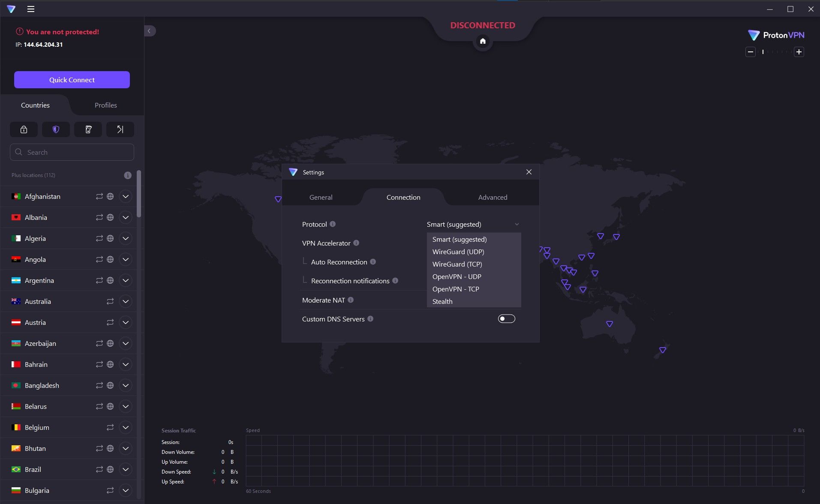Viewport: 820px width, 504px height.
Task: Click the Moderate NAT info icon
Action: click(x=351, y=300)
